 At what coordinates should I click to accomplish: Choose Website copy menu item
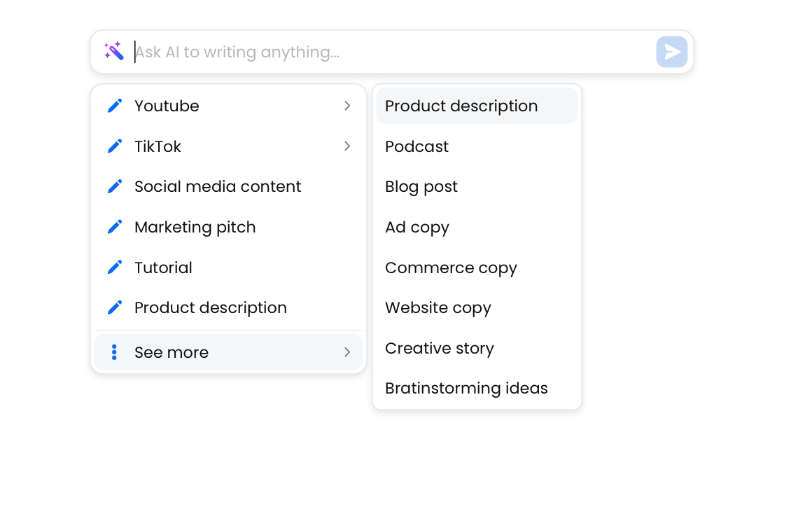pos(437,307)
